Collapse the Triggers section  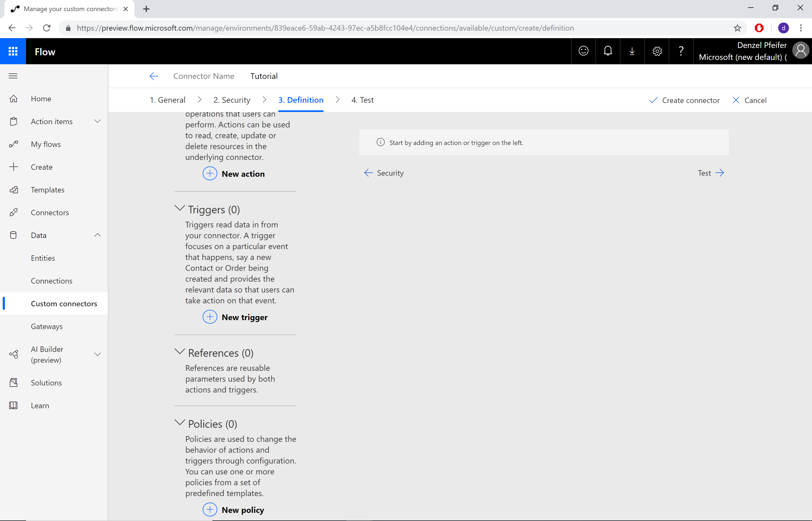pos(179,208)
